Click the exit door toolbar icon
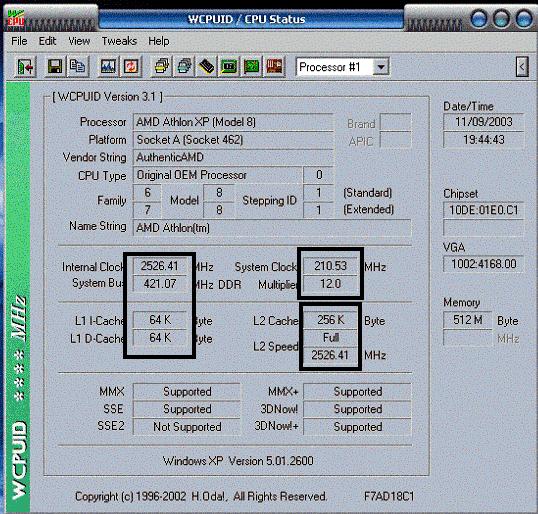The width and height of the screenshot is (538, 514). [25, 67]
